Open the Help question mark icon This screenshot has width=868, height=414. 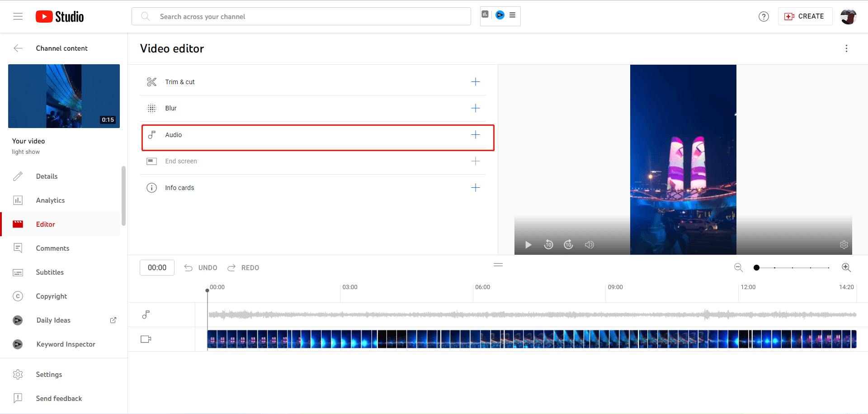764,17
